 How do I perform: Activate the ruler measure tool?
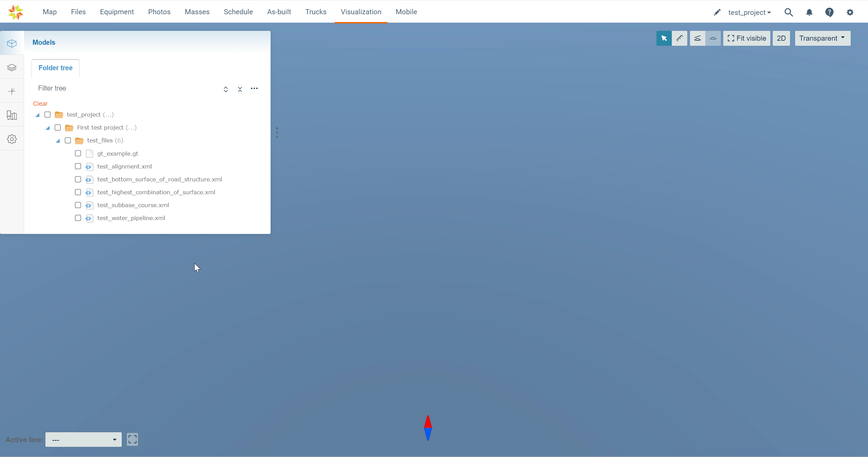coord(679,38)
